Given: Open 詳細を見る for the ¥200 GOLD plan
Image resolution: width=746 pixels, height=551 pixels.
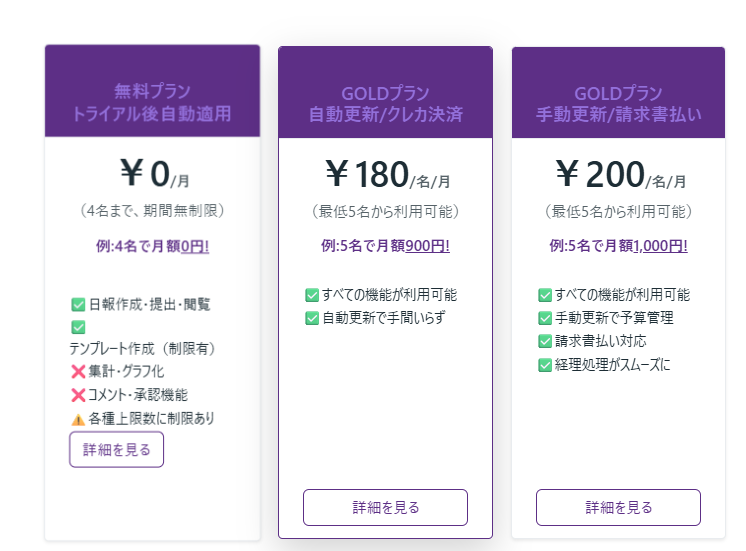Looking at the screenshot, I should [x=618, y=507].
